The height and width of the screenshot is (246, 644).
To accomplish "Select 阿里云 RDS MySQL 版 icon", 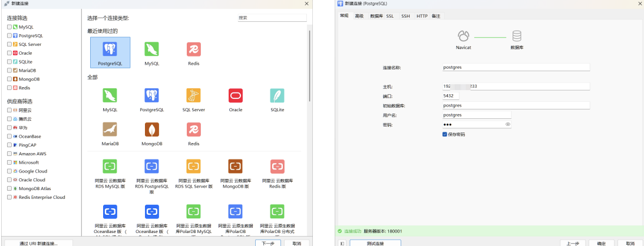I will coord(110,166).
